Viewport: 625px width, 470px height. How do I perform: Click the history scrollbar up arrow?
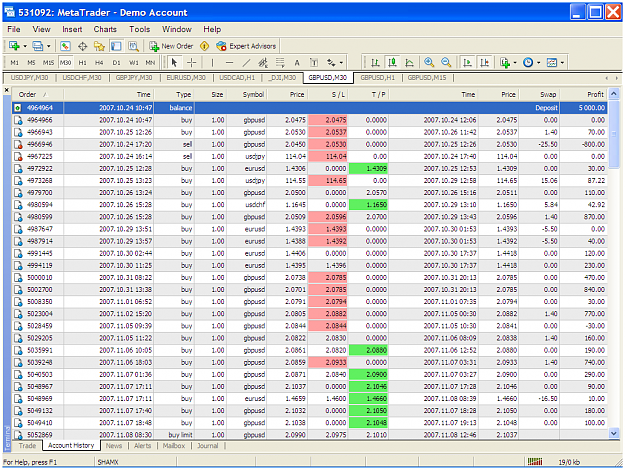pyautogui.click(x=614, y=94)
